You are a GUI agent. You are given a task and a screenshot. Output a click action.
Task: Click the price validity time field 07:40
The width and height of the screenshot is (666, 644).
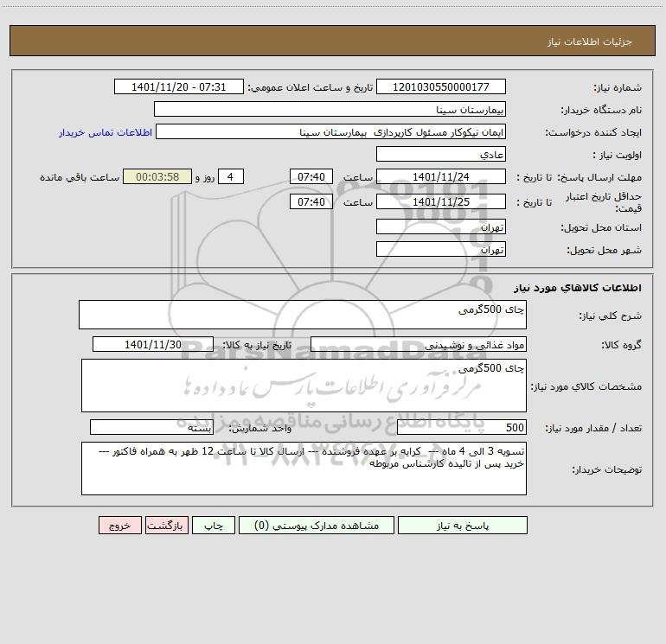(x=311, y=201)
